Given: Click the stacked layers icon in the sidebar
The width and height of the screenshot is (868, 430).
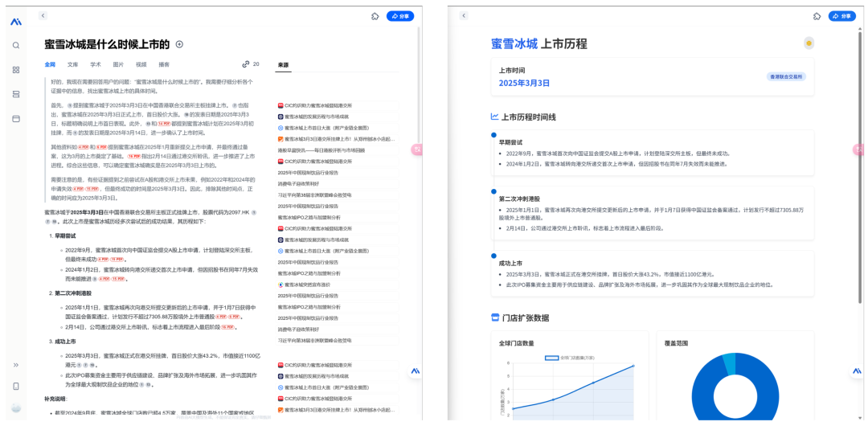Looking at the screenshot, I should click(x=16, y=94).
